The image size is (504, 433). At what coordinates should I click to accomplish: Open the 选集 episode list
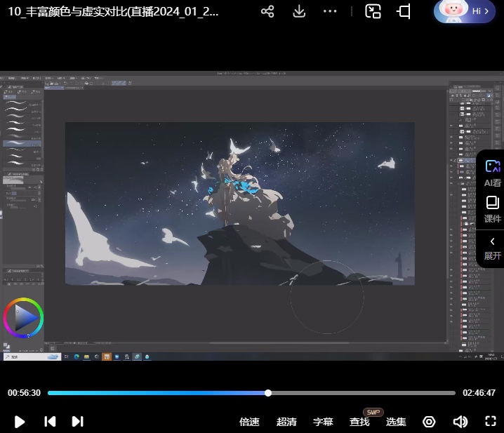point(396,422)
